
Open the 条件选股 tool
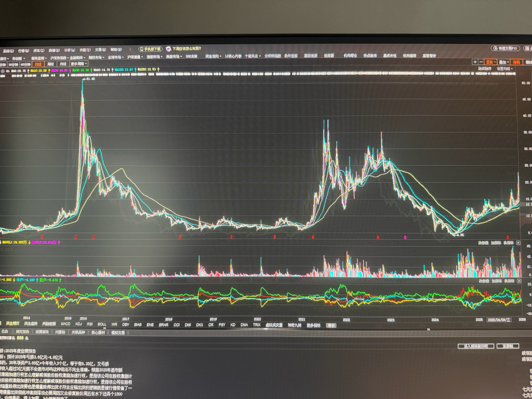291,56
